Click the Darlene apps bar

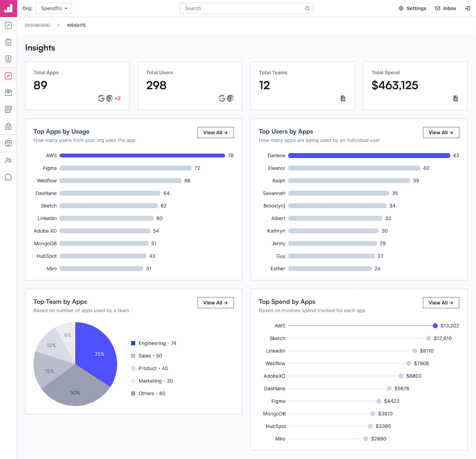coord(369,156)
